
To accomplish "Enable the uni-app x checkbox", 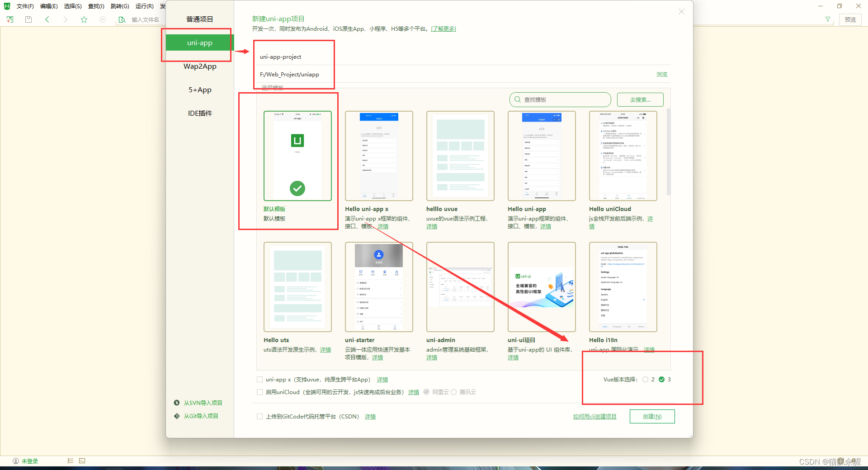I will [x=259, y=380].
